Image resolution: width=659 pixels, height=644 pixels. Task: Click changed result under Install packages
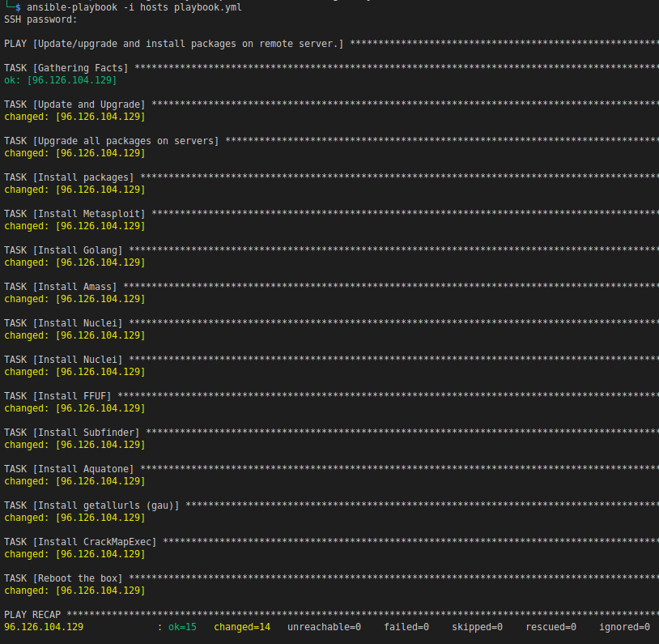coord(74,190)
